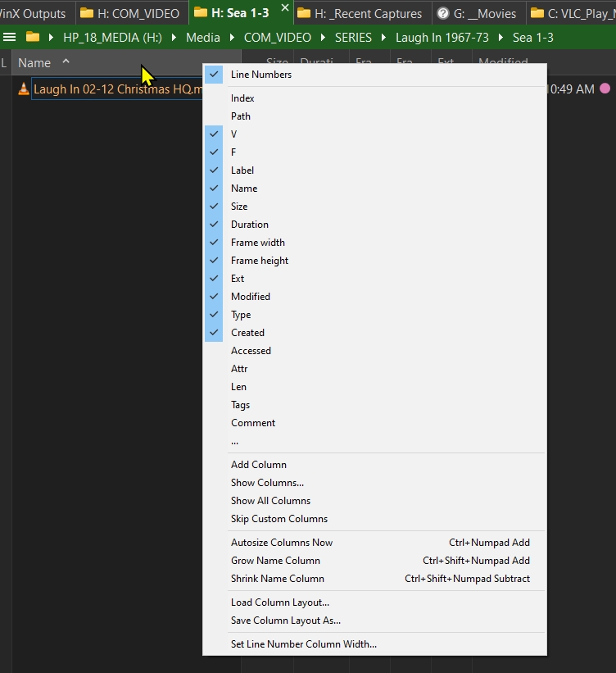This screenshot has height=673, width=616.
Task: Uncheck Line Numbers in column menu
Action: [375, 75]
